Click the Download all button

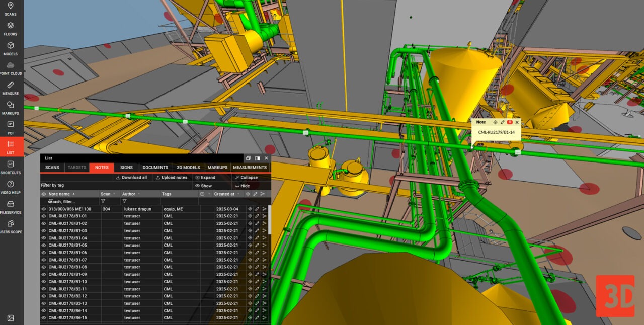click(x=132, y=177)
